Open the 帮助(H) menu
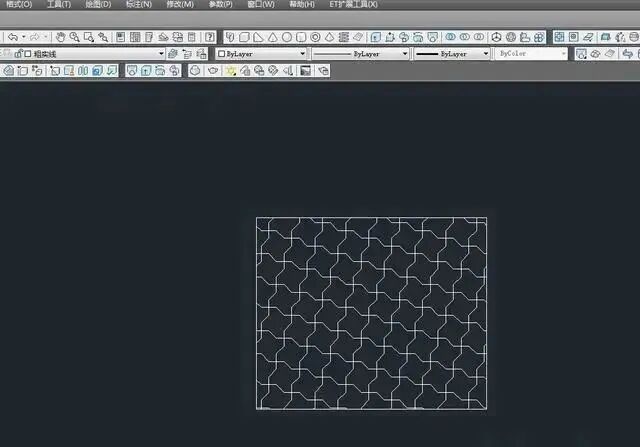 [x=302, y=4]
